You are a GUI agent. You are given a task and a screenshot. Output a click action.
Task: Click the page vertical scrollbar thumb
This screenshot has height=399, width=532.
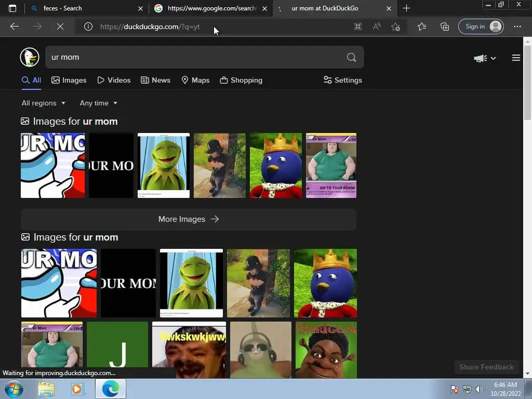(x=527, y=83)
